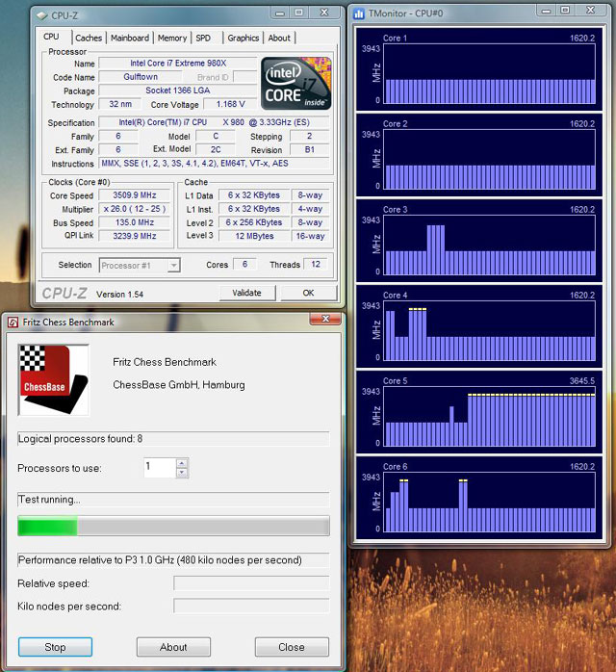Open the Mainboard tab

130,38
